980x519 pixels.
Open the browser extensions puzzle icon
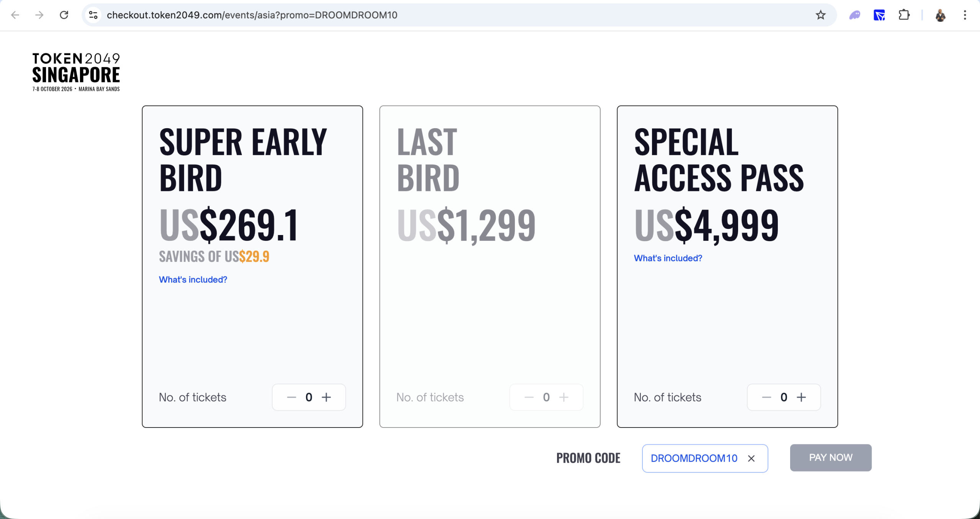click(904, 15)
